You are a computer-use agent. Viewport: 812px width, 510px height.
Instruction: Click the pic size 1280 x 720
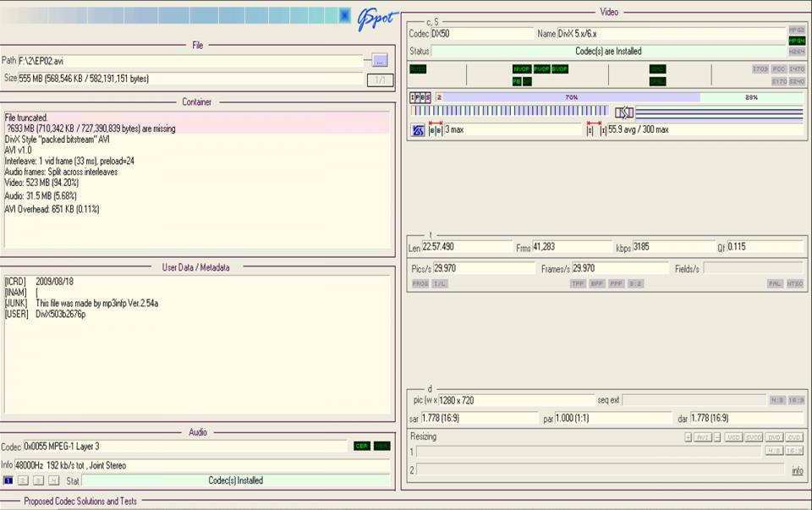517,400
